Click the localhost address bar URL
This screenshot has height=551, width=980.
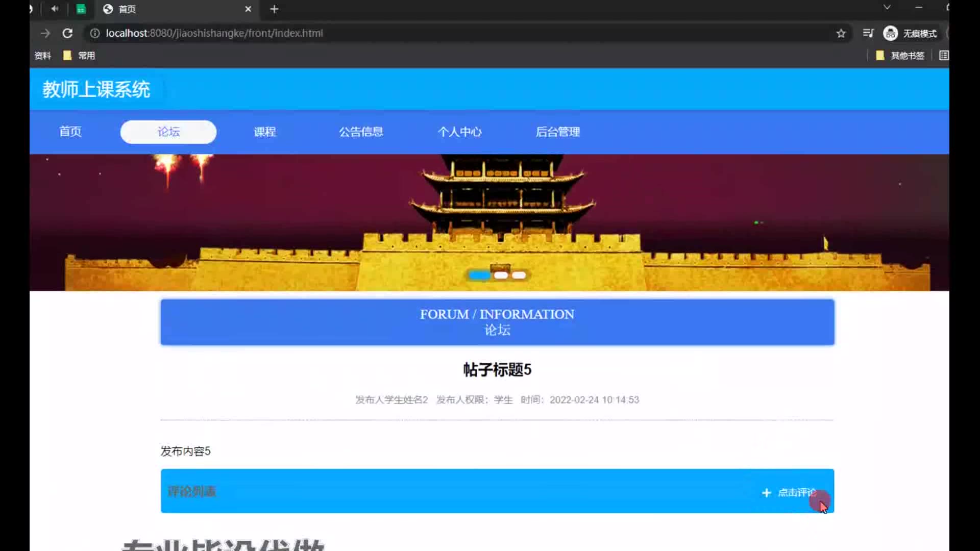coord(214,33)
